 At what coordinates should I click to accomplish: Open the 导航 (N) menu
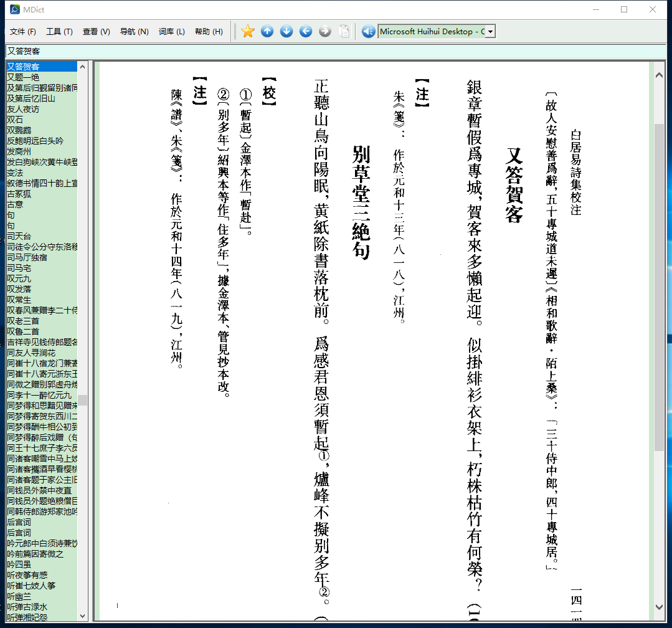[134, 31]
